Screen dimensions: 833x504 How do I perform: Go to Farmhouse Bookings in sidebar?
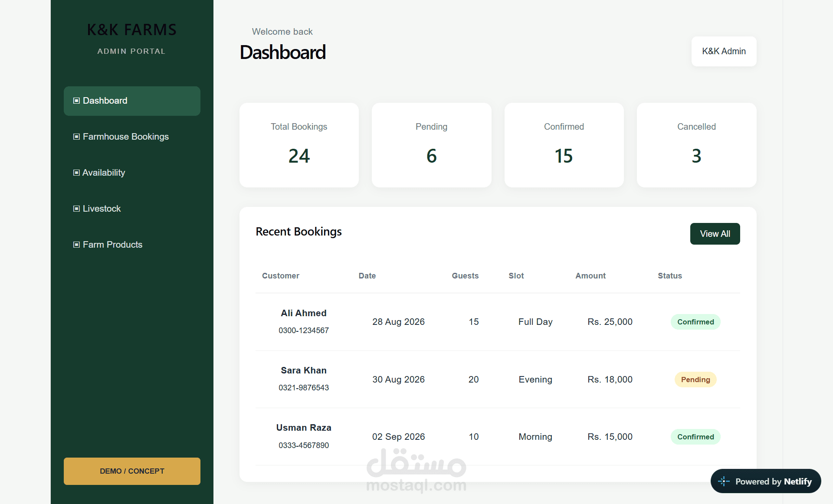click(132, 137)
